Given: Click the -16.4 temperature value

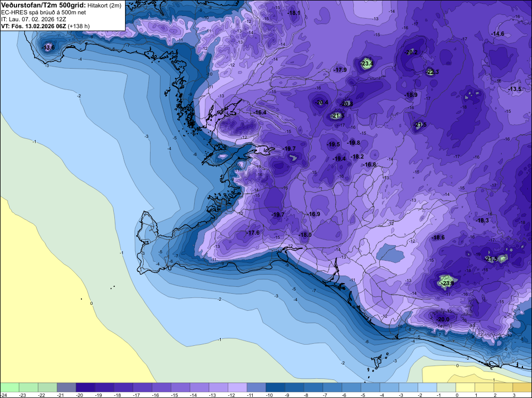Looking at the screenshot, I should pyautogui.click(x=260, y=113).
